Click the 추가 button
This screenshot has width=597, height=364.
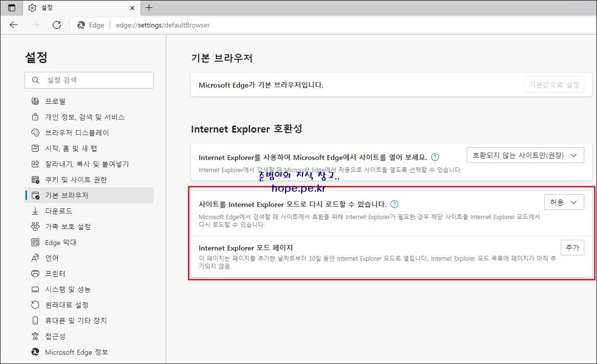coord(573,248)
